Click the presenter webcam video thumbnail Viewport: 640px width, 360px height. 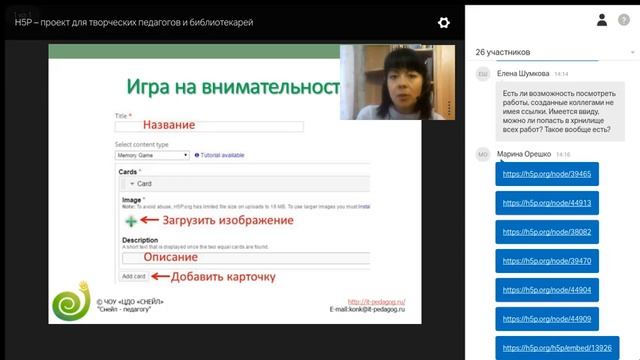pos(398,82)
